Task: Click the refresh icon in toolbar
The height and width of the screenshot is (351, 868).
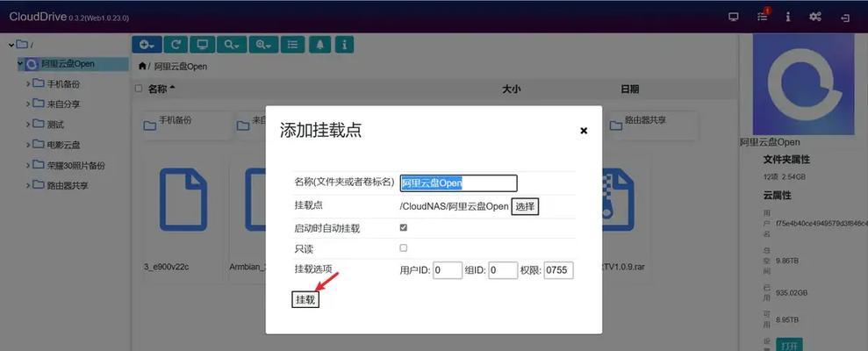Action: click(x=176, y=45)
